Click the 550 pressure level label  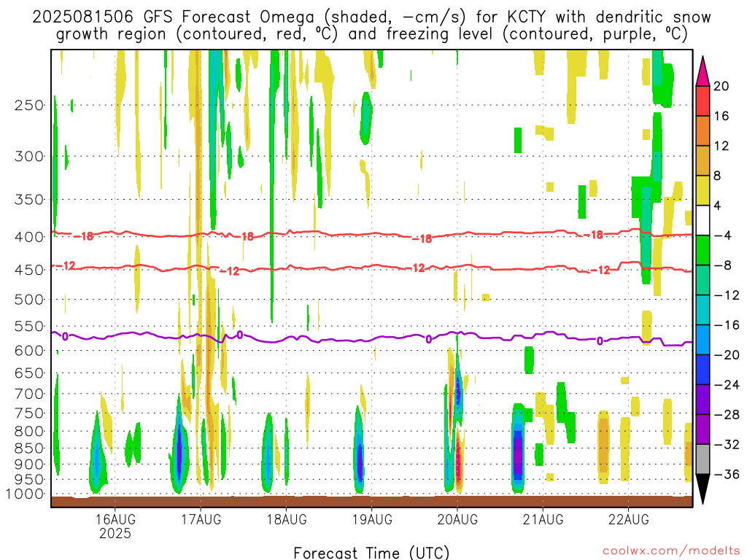tap(29, 326)
